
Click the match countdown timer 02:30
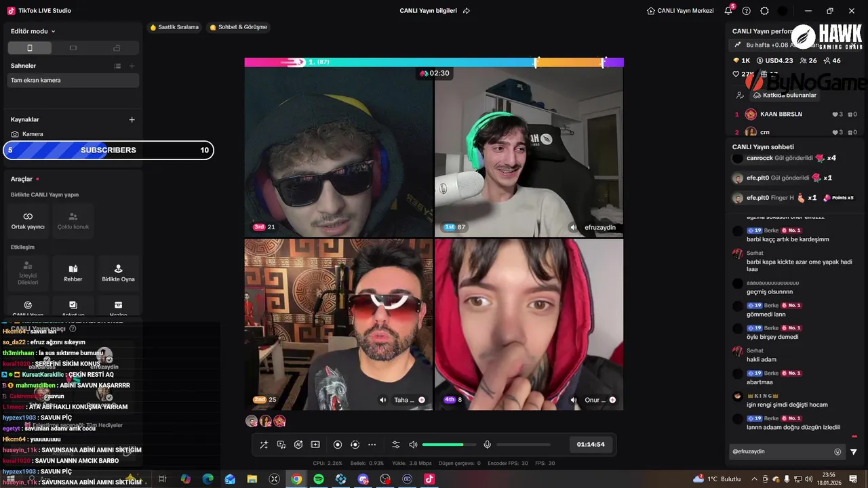(x=435, y=73)
